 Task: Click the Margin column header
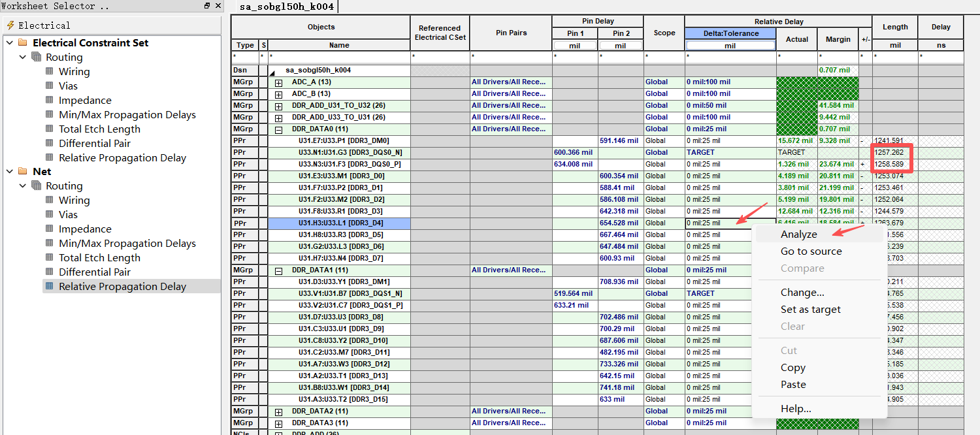838,39
